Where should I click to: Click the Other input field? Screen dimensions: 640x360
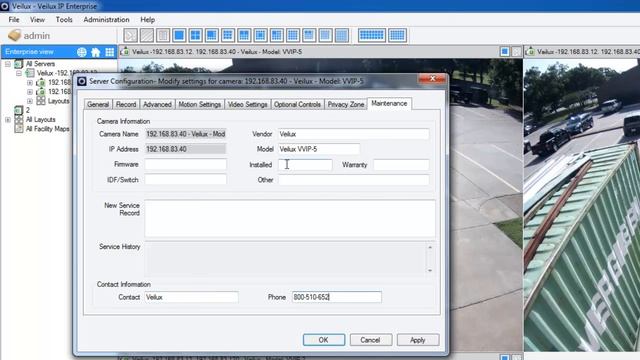353,180
